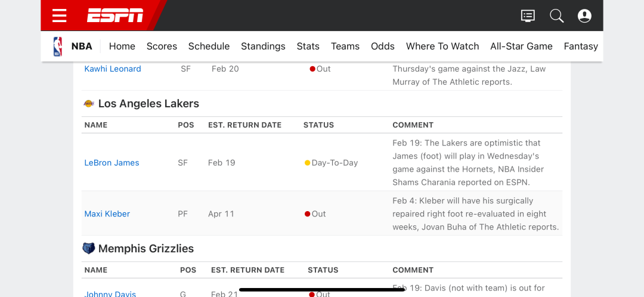The image size is (644, 297).
Task: Click Lakers table EST. RETURN DATE header
Action: [245, 125]
